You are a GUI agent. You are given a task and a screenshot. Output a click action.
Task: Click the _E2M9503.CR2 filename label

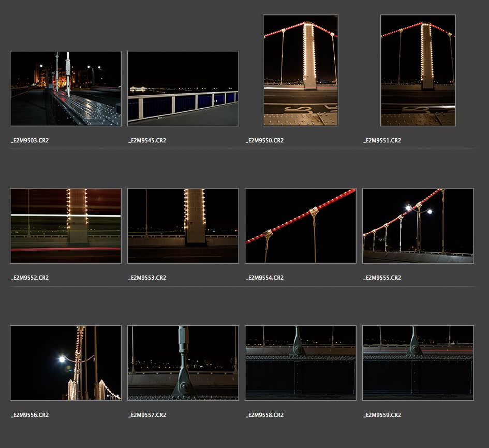[x=30, y=140]
